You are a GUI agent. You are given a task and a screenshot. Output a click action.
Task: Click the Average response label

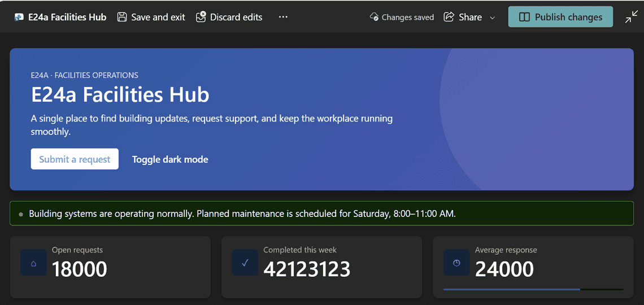[506, 250]
